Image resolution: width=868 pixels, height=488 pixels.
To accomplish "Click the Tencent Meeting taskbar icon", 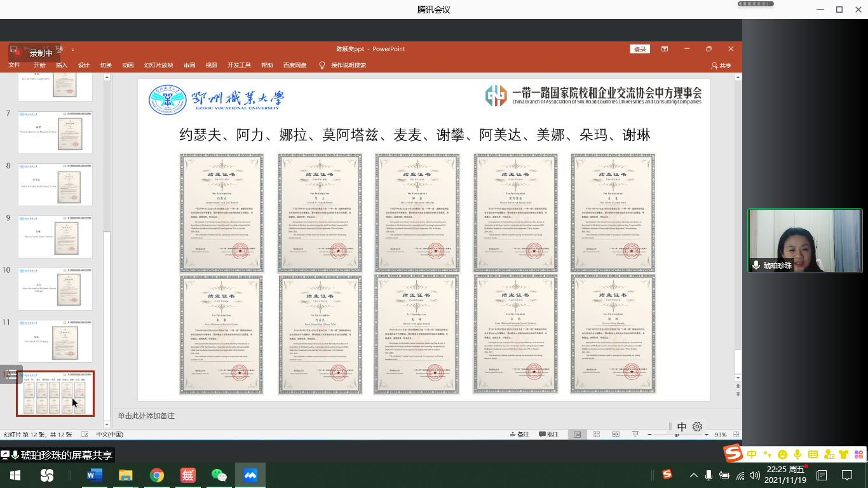I will coord(250,475).
